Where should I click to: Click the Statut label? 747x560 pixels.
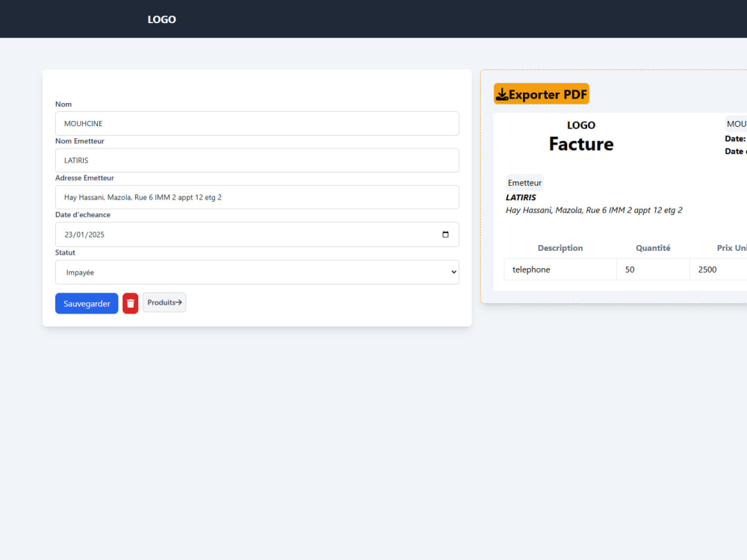pyautogui.click(x=65, y=252)
